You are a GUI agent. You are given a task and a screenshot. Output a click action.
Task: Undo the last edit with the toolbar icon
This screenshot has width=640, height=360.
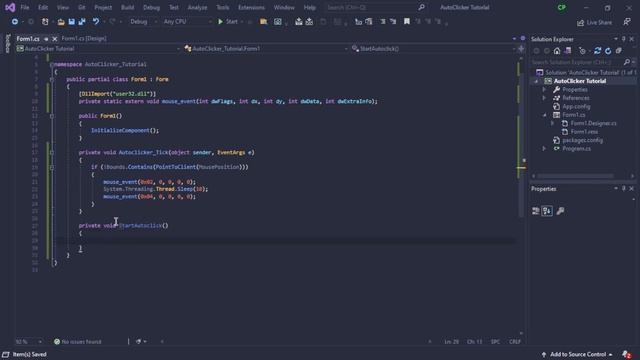coord(96,22)
